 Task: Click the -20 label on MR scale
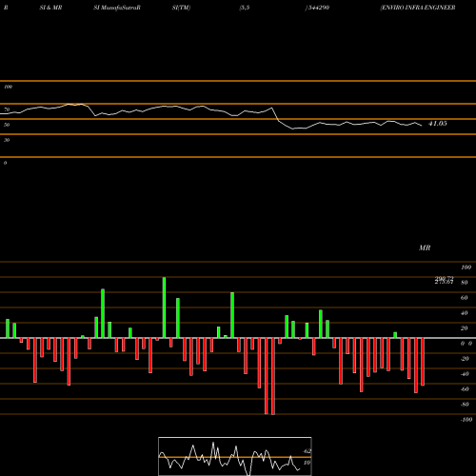[x=465, y=359]
